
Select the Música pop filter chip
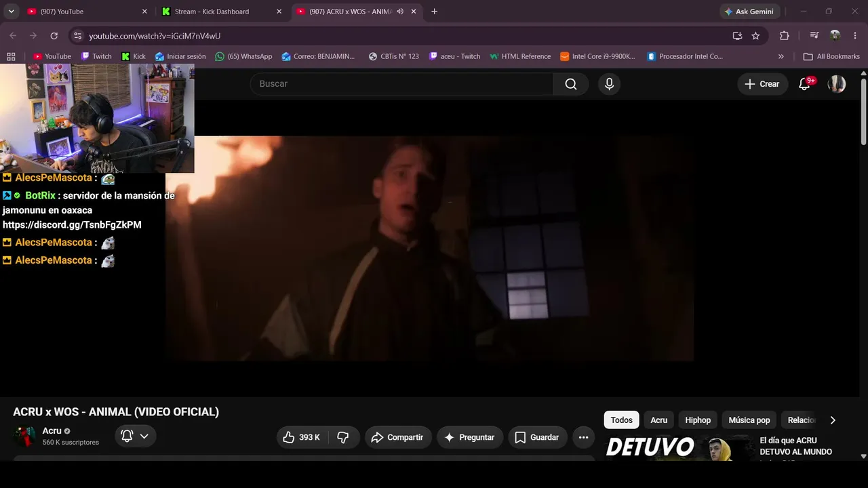749,420
